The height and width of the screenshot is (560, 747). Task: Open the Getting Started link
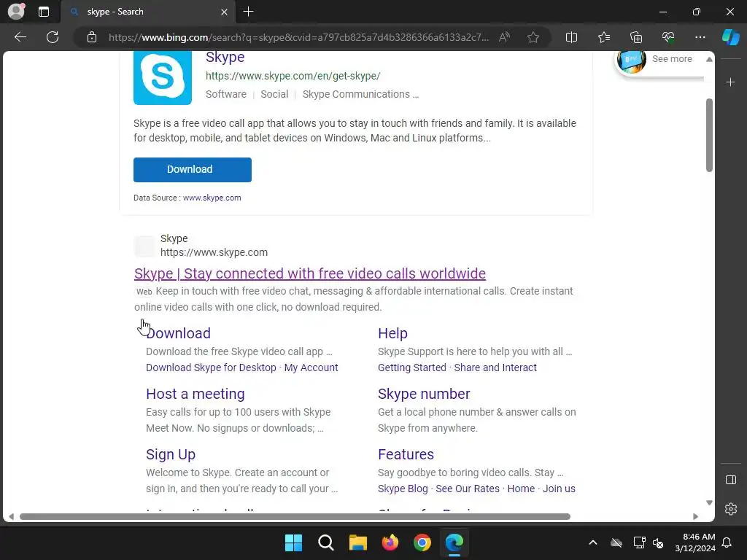pyautogui.click(x=412, y=367)
